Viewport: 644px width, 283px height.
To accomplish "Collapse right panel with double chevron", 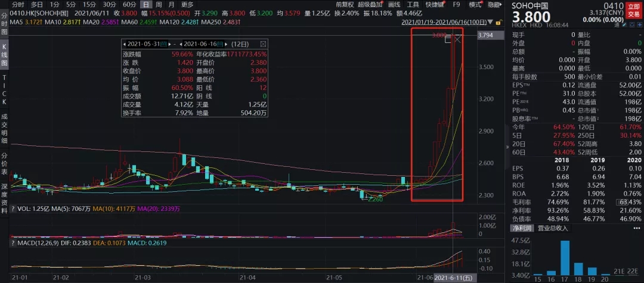I will 507,146.
